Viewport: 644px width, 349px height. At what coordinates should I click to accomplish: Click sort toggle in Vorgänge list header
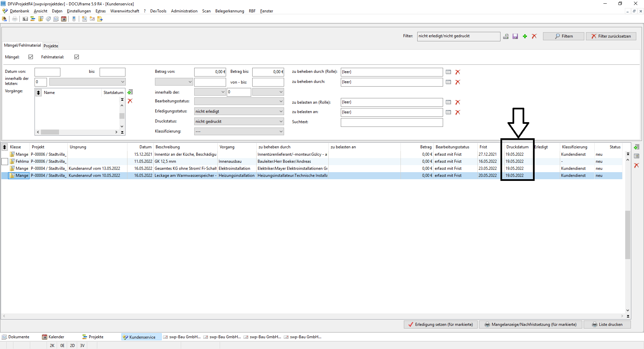39,93
